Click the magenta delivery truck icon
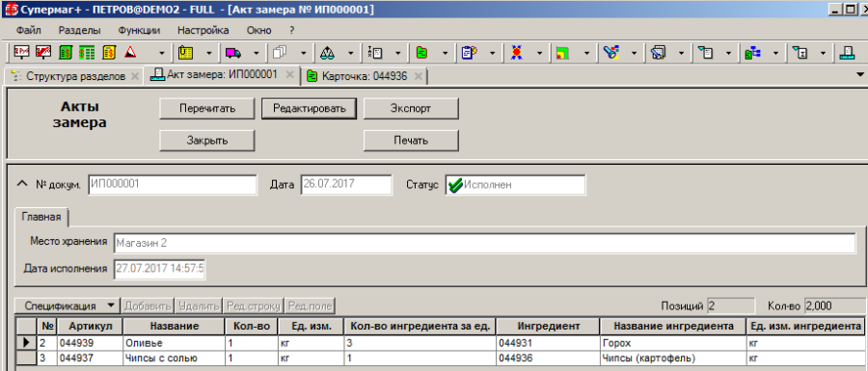The width and height of the screenshot is (868, 371). point(233,53)
